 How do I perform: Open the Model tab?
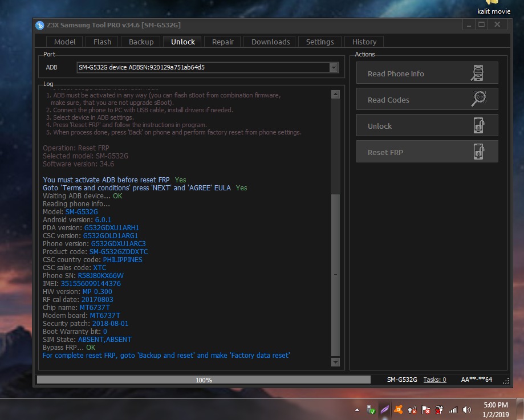point(64,42)
